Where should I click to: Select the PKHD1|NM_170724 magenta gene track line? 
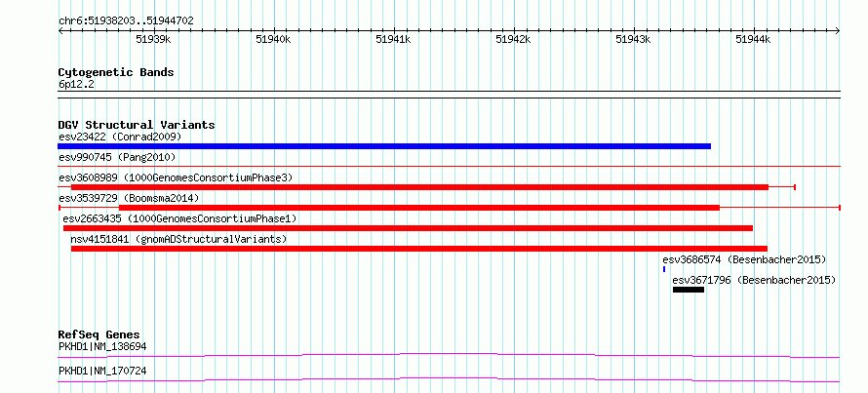(x=449, y=379)
